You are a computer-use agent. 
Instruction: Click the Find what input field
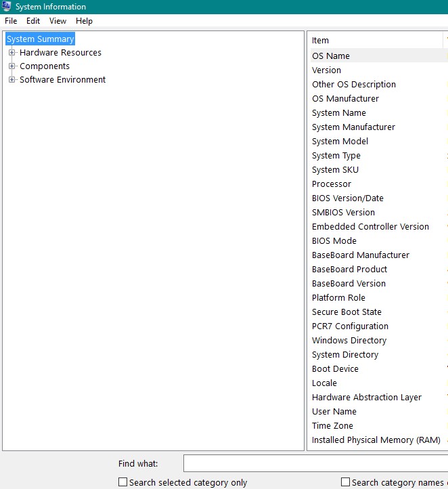pyautogui.click(x=315, y=463)
